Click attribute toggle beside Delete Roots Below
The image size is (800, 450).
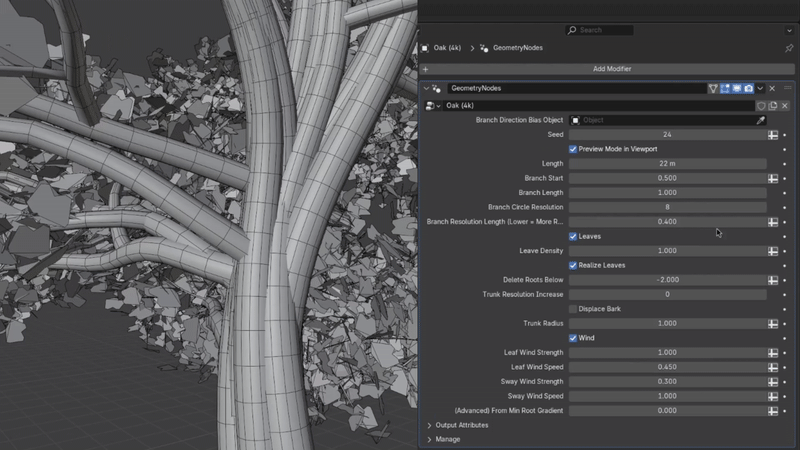click(773, 280)
